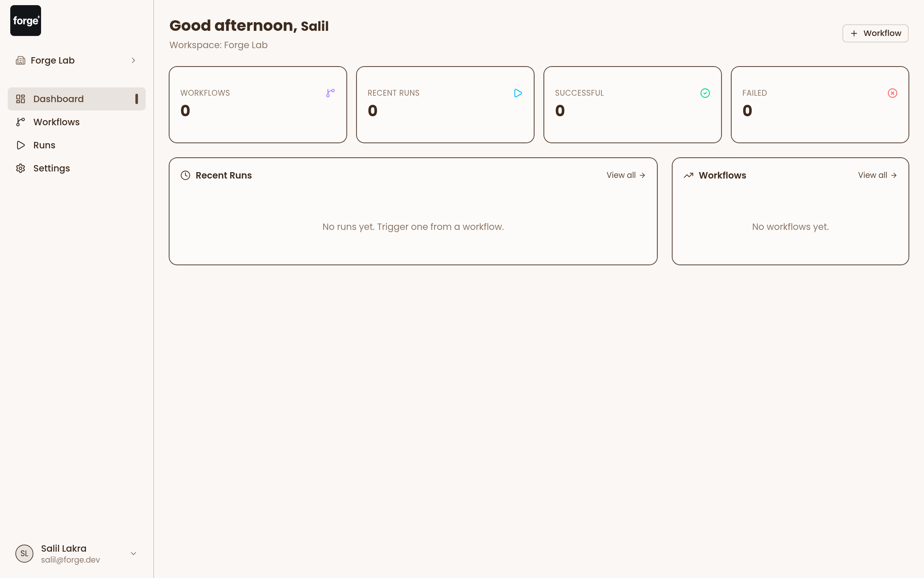View all recent runs
Viewport: 924px width, 578px height.
coord(626,175)
